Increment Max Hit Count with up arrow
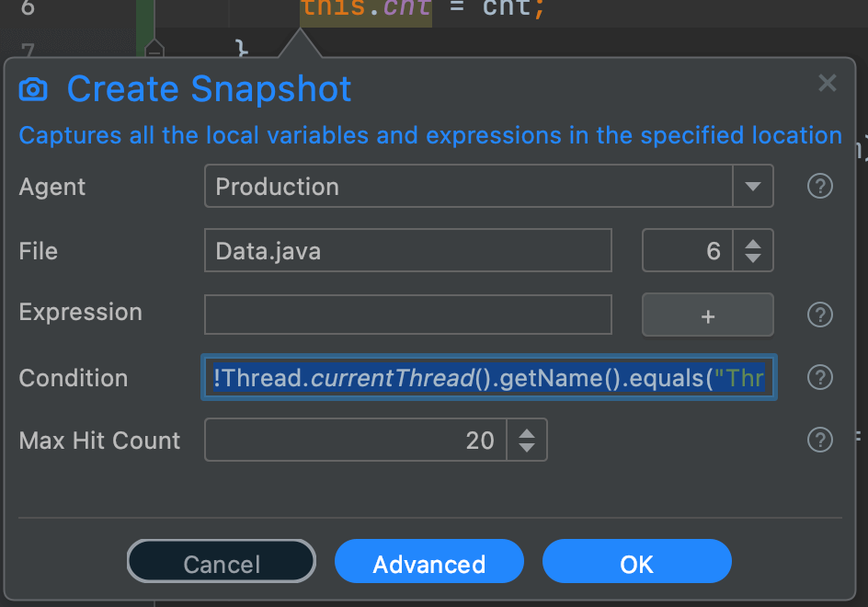This screenshot has width=868, height=607. 527,433
